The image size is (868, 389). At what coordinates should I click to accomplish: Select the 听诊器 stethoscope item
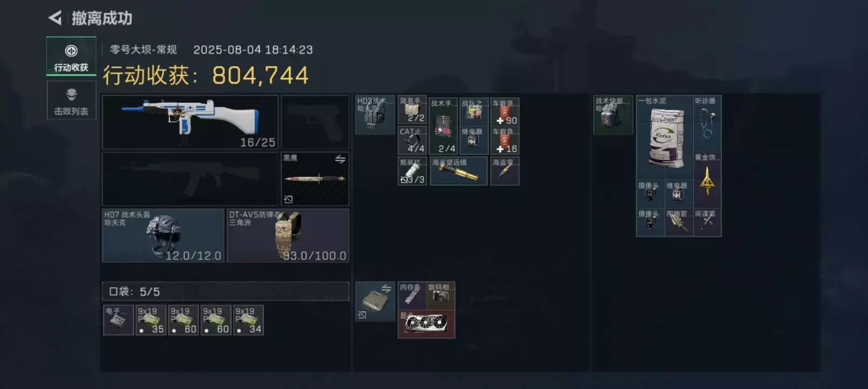tap(707, 124)
